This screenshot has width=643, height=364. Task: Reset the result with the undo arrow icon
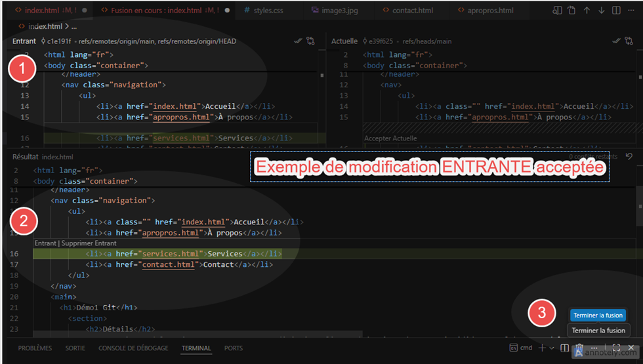[629, 156]
